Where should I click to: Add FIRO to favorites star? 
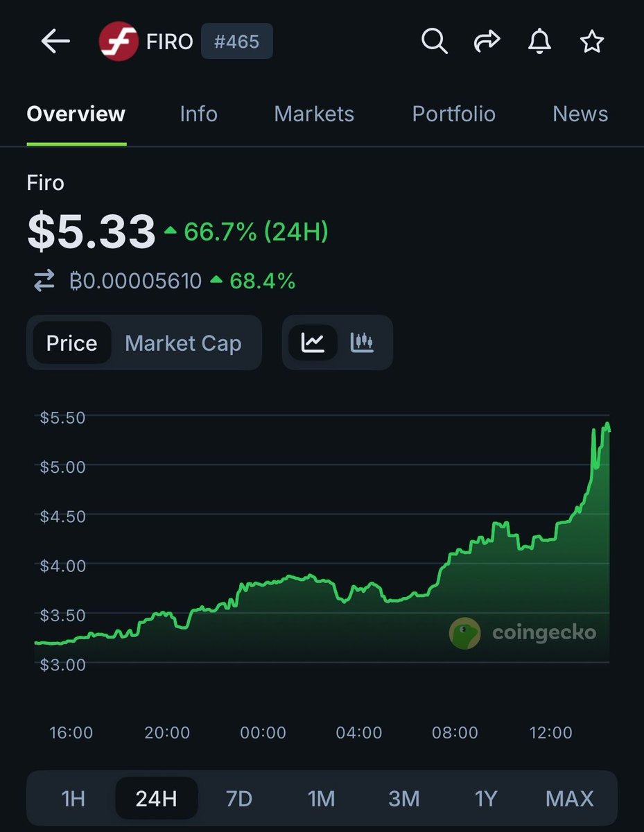(591, 42)
